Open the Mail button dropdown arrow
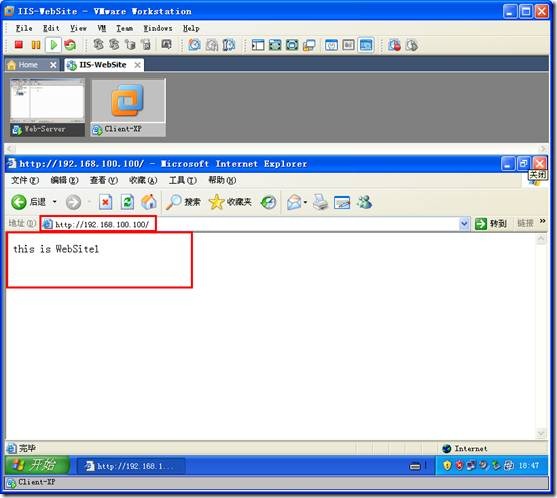This screenshot has width=557, height=498. point(305,202)
